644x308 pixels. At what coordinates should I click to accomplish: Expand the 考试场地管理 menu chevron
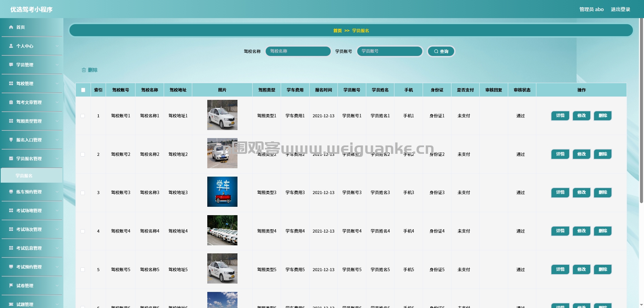point(57,210)
